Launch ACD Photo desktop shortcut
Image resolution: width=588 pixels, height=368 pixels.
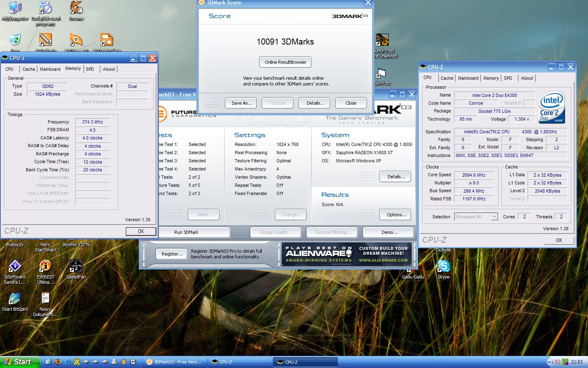coord(45,43)
